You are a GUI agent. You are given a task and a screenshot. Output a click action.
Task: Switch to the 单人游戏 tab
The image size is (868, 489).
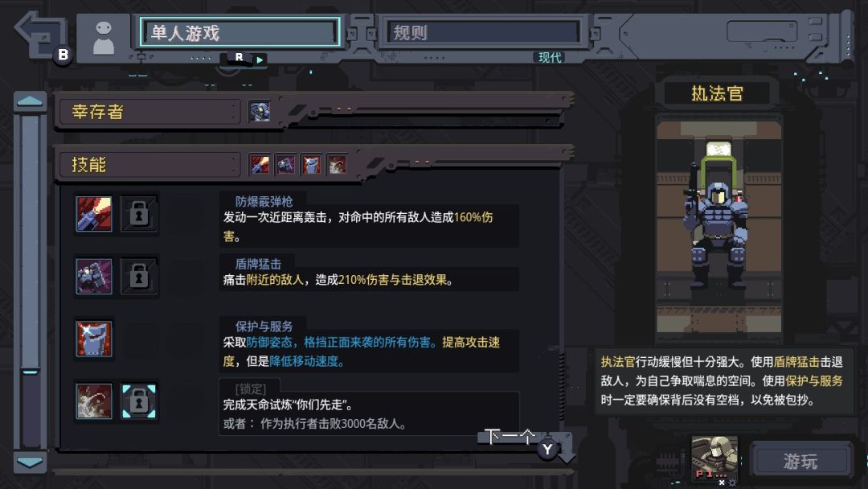pyautogui.click(x=240, y=33)
